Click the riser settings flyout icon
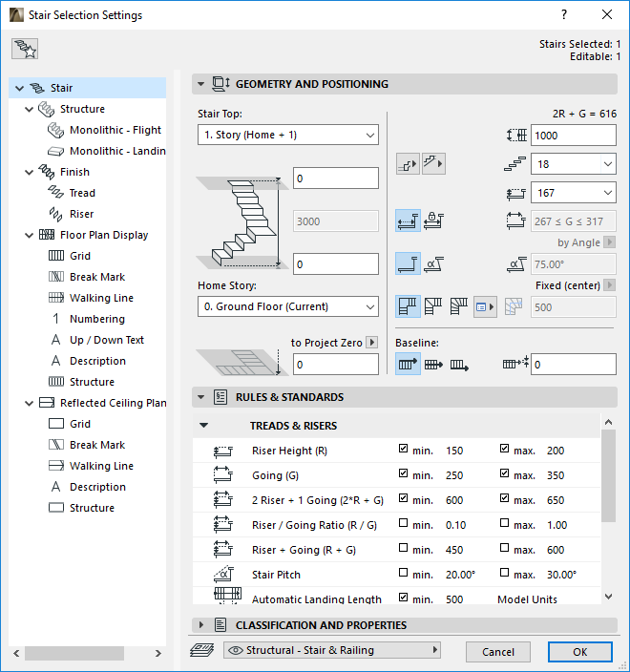The image size is (630, 672). coord(408,164)
